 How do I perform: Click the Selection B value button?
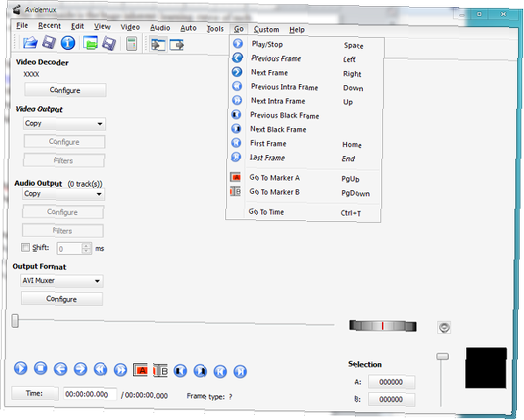pyautogui.click(x=391, y=399)
